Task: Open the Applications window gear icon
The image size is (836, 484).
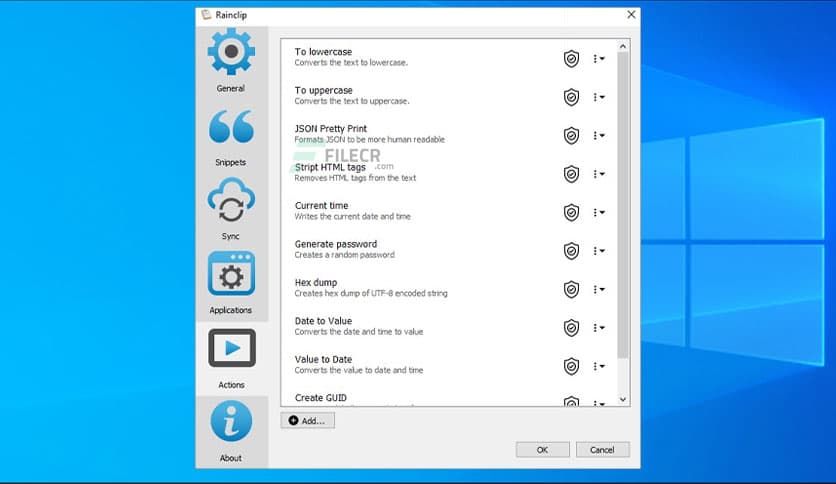Action: click(x=231, y=273)
